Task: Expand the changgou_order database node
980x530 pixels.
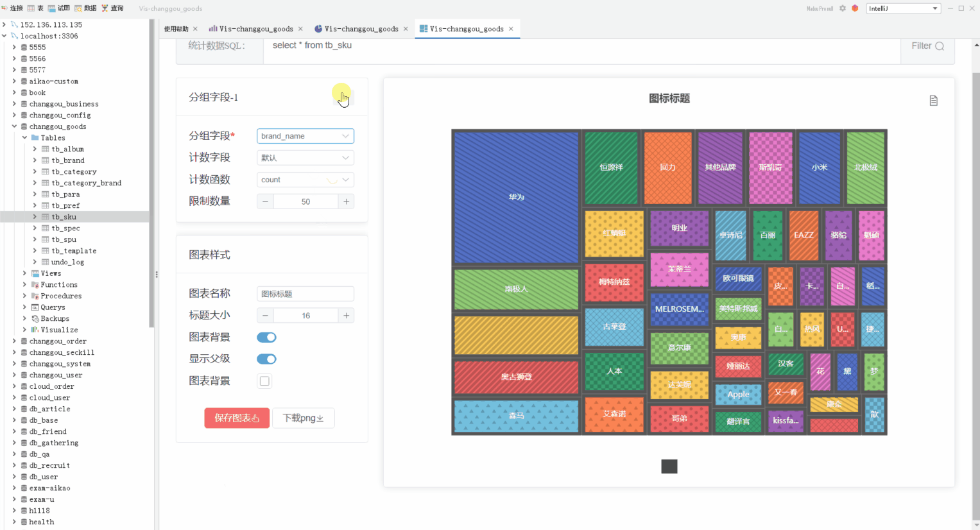Action: click(x=14, y=341)
